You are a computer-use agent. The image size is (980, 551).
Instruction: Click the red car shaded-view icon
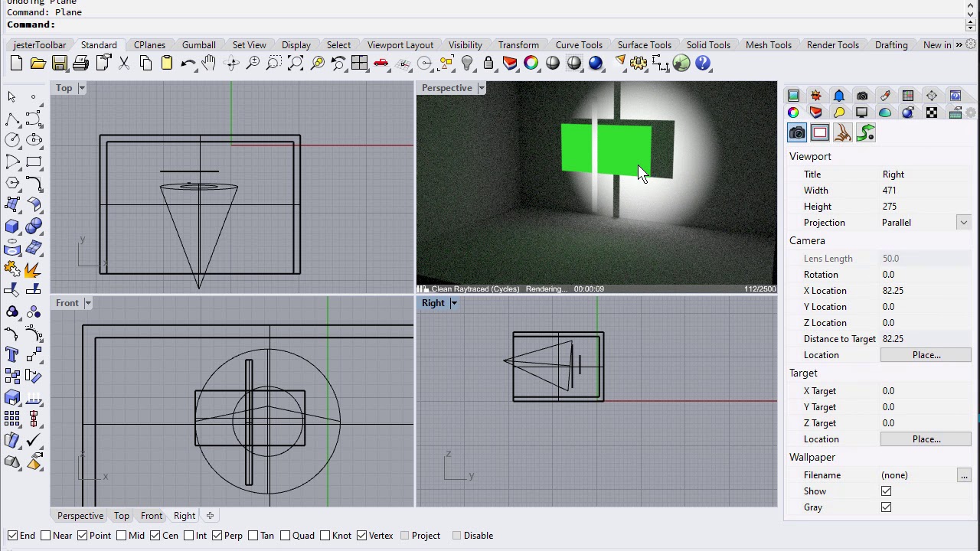pos(381,64)
